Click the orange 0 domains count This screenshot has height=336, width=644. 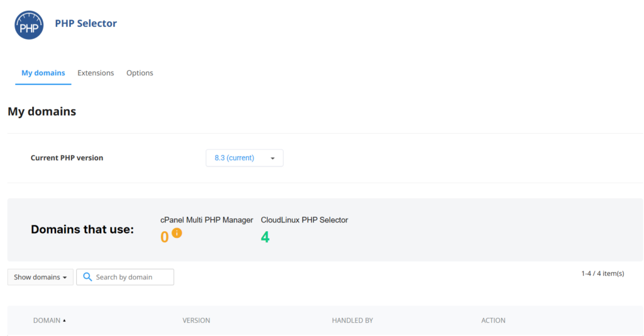pos(165,237)
